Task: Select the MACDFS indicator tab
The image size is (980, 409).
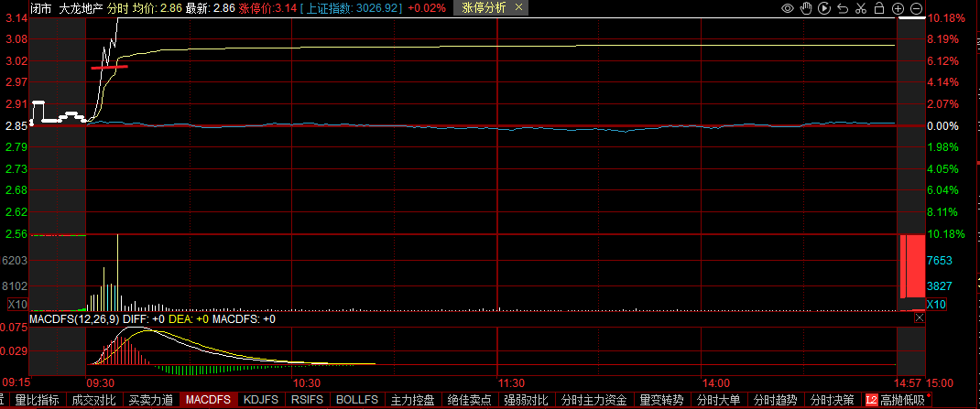Action: pos(208,400)
